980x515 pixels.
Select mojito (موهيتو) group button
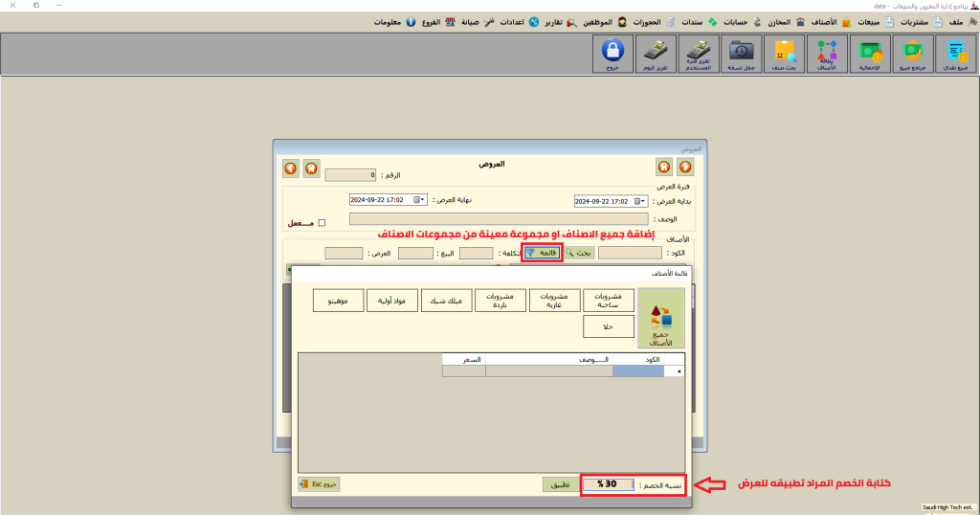tap(338, 300)
